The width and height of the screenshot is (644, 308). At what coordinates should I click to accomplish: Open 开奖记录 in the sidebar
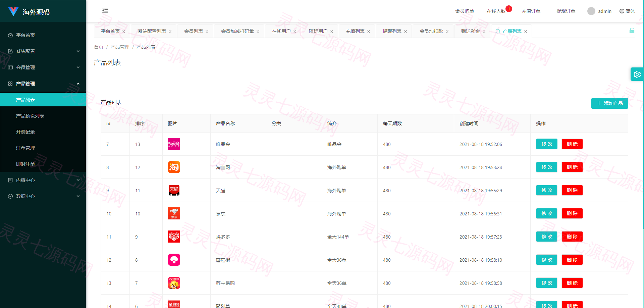click(x=43, y=132)
